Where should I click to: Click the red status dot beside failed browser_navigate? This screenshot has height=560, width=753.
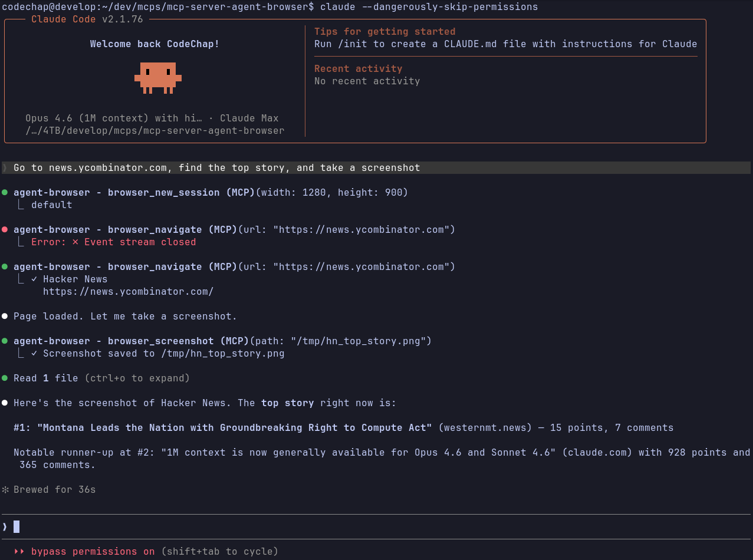click(5, 230)
